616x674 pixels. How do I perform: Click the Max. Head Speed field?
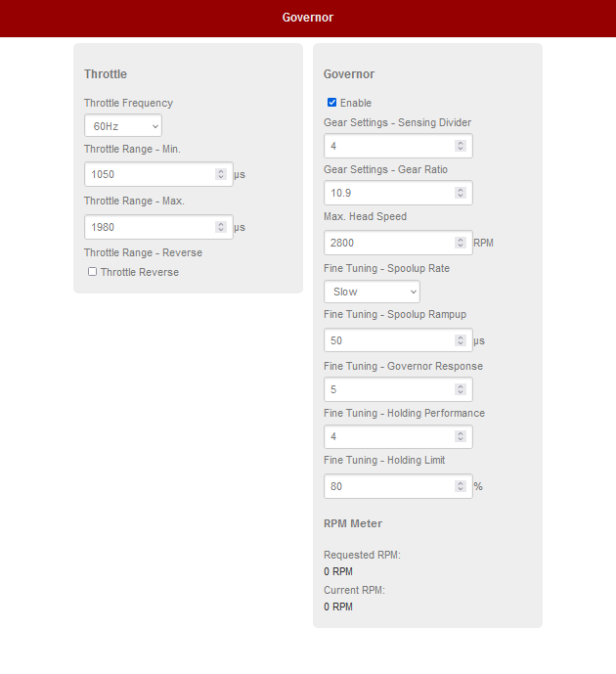(388, 243)
